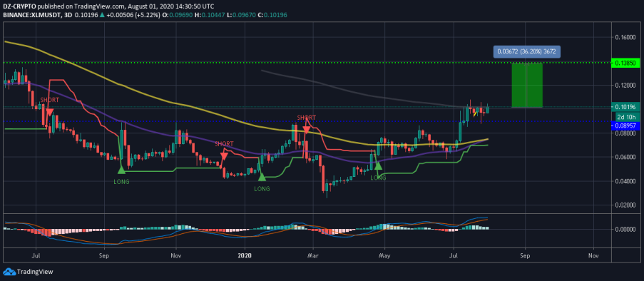Click the Mar label on time axis

pyautogui.click(x=313, y=255)
